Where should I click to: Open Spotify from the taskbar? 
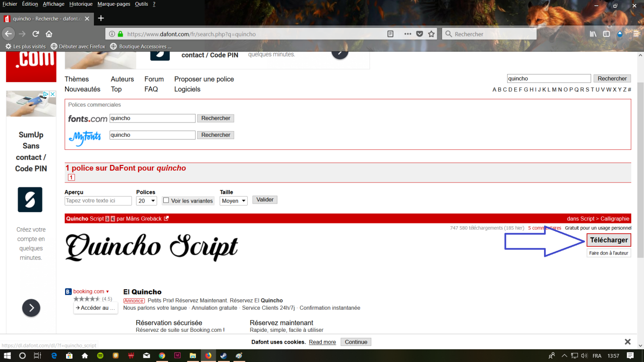pos(100,356)
